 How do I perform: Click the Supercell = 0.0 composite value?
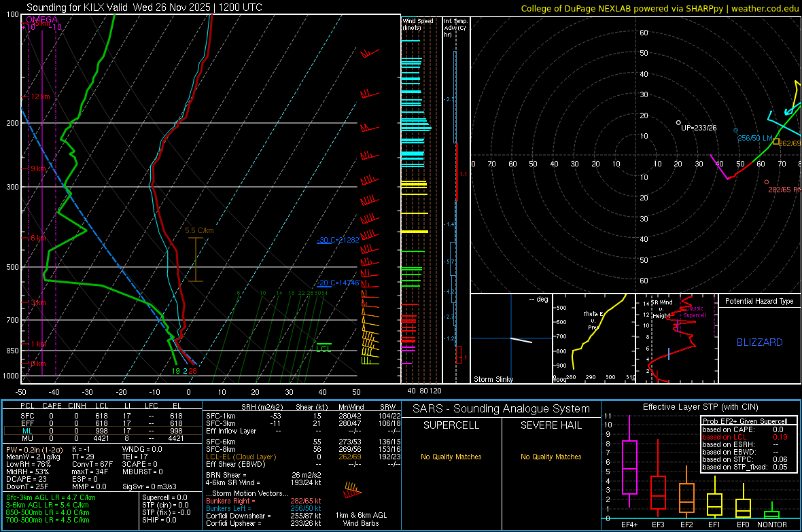coord(164,497)
